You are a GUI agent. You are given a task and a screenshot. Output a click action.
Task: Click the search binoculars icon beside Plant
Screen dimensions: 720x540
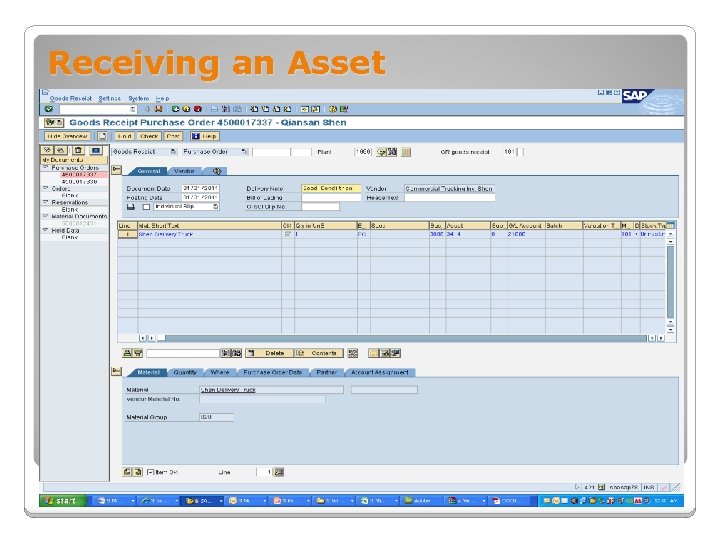[392, 152]
